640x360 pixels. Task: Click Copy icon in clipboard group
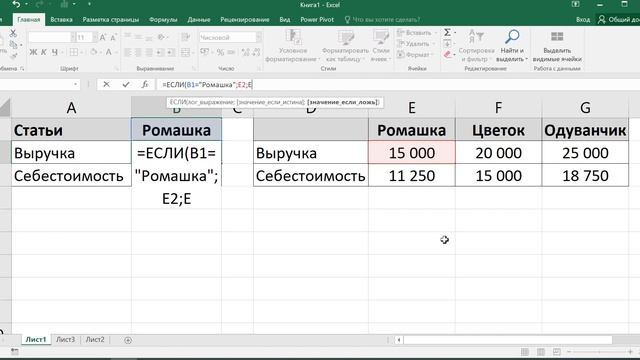[13, 45]
